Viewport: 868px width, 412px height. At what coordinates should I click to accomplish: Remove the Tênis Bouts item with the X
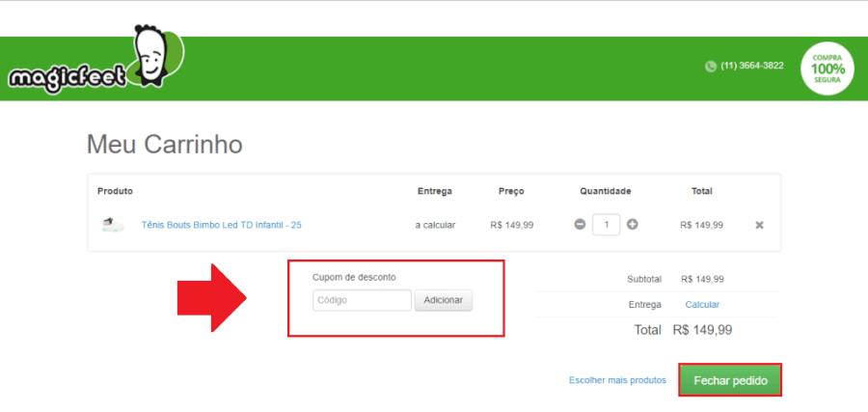pyautogui.click(x=760, y=226)
